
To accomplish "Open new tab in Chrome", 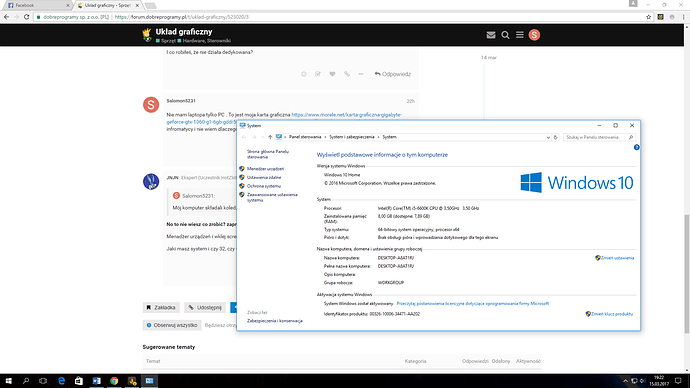I will click(150, 6).
